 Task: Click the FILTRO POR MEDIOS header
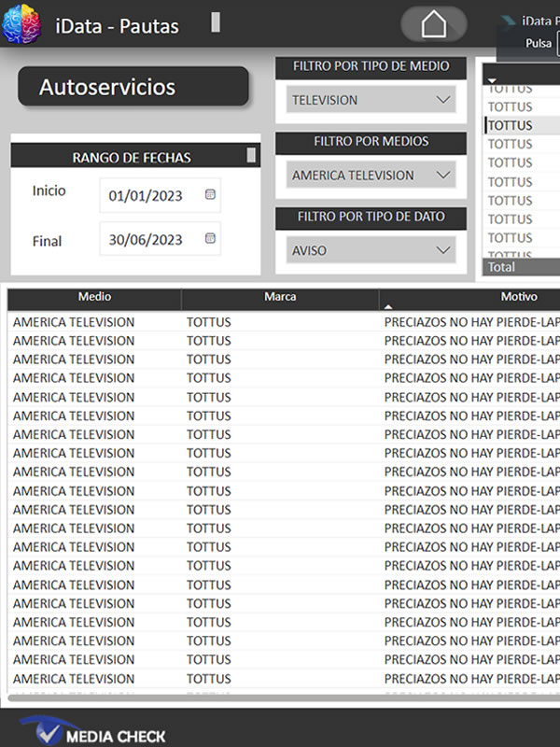click(371, 142)
